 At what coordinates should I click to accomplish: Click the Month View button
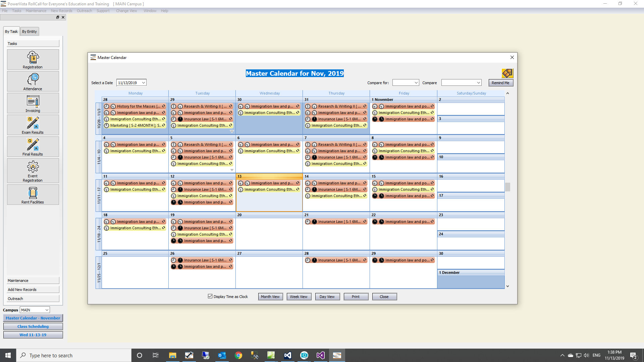point(270,297)
